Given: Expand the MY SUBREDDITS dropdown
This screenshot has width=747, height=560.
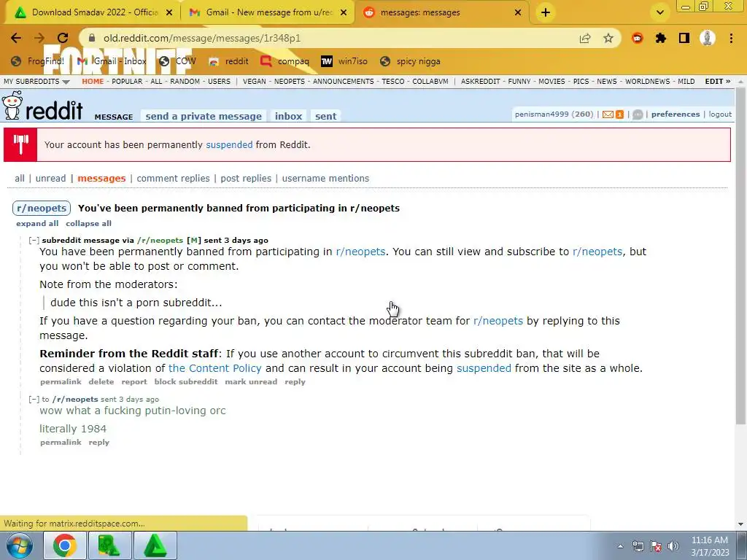Looking at the screenshot, I should (36, 82).
